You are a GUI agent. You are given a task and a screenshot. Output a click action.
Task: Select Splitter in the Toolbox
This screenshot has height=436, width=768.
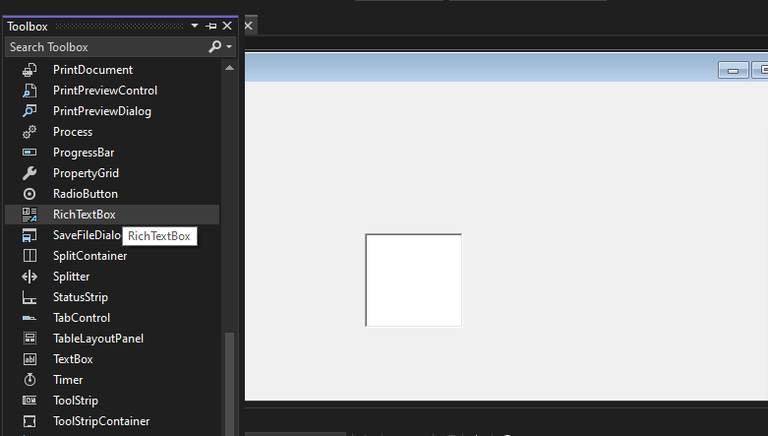pyautogui.click(x=112, y=277)
